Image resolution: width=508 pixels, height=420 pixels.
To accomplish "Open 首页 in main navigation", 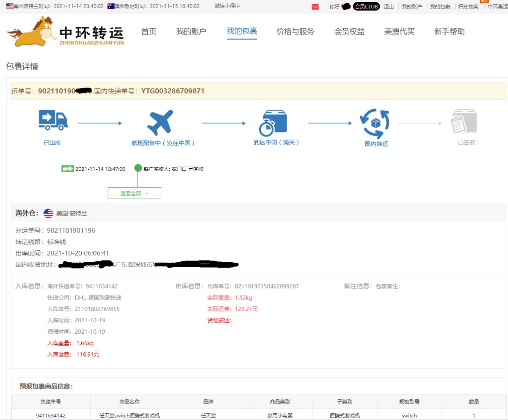I will coord(149,31).
